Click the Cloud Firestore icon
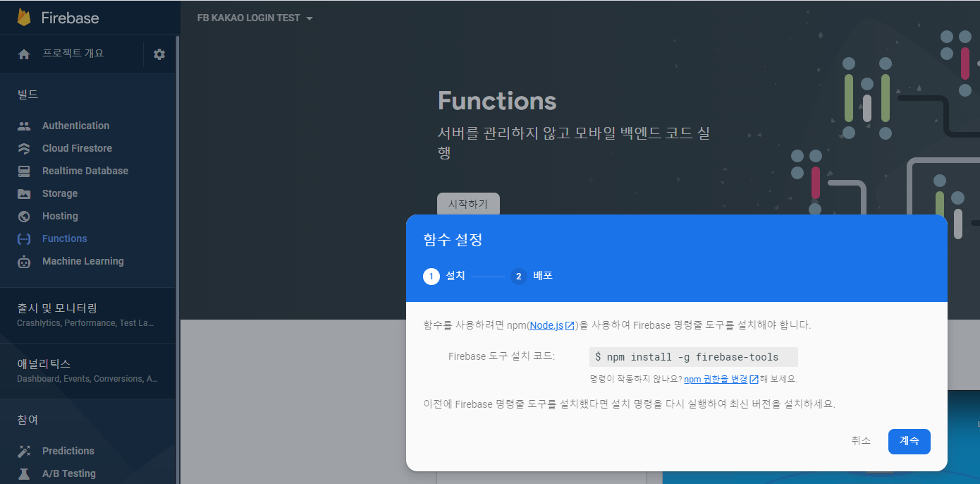980x484 pixels. pyautogui.click(x=24, y=149)
